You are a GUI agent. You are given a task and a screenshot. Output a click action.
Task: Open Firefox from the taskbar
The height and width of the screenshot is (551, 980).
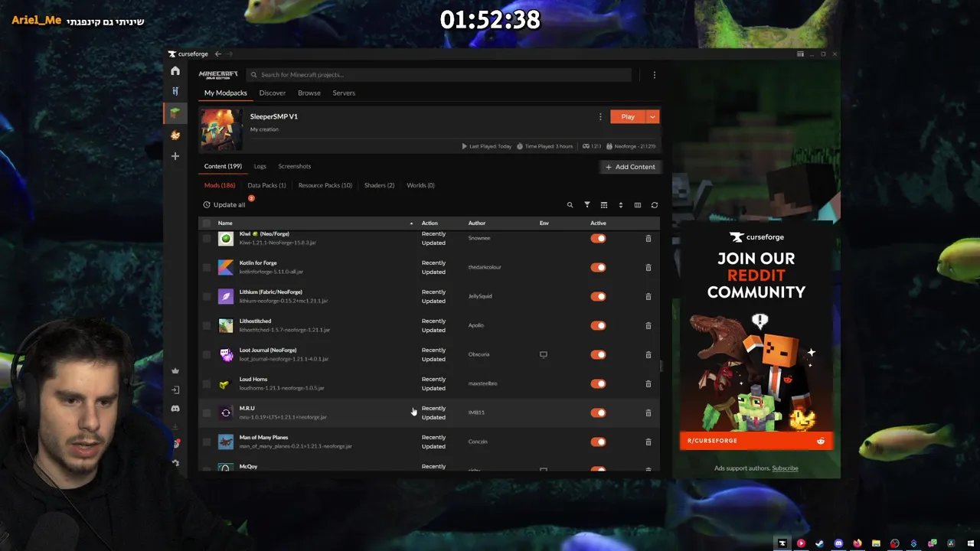(x=857, y=543)
